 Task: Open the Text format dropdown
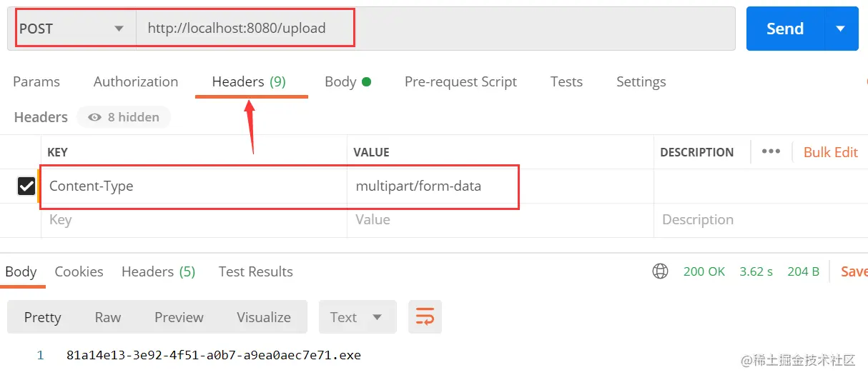tap(357, 317)
